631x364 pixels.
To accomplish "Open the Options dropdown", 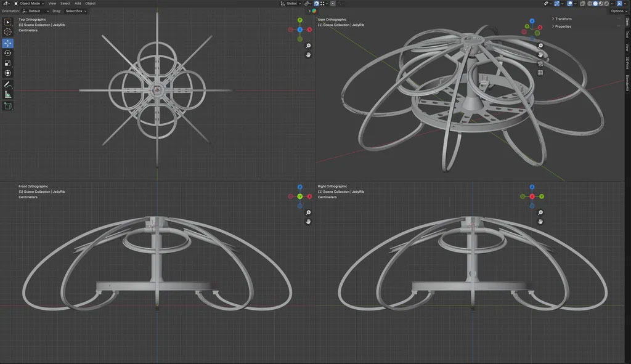I will click(x=617, y=11).
